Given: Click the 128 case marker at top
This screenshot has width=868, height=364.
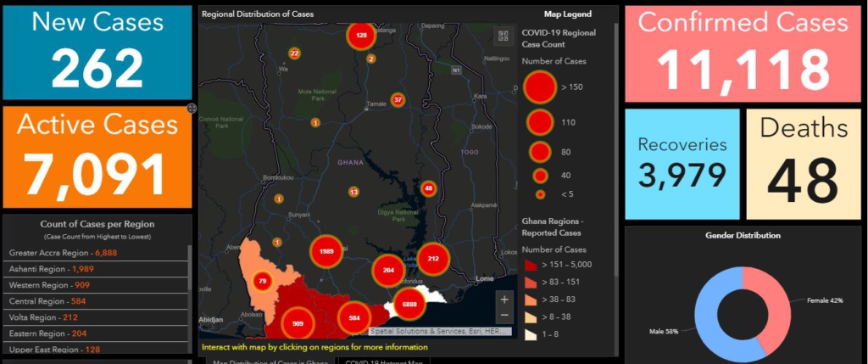Looking at the screenshot, I should click(362, 36).
